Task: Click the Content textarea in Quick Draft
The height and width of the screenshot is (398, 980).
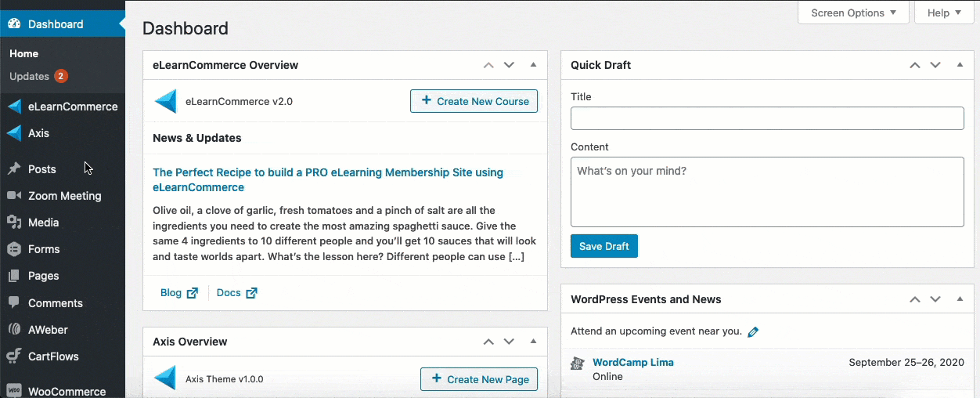Action: pos(767,192)
